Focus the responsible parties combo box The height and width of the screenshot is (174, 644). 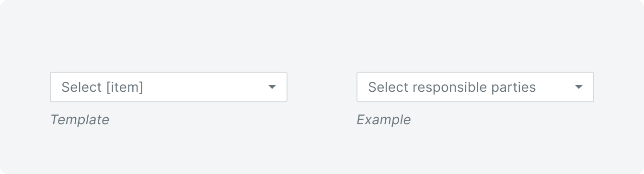coord(475,87)
